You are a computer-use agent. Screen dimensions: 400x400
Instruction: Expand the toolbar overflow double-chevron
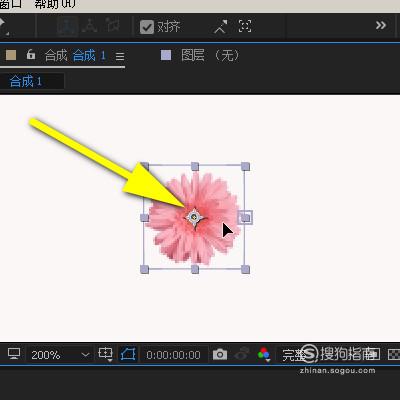381,25
